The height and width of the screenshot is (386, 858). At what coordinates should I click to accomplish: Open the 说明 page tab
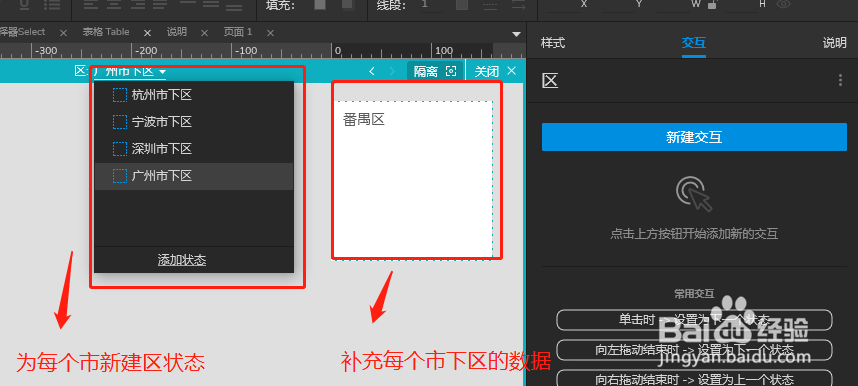tap(177, 32)
